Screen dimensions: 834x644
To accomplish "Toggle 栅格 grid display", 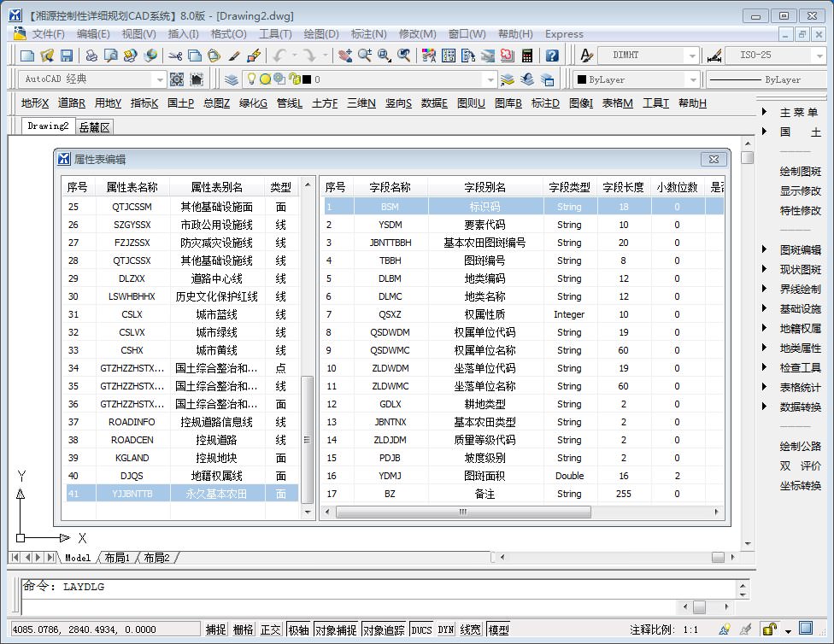I will [243, 629].
